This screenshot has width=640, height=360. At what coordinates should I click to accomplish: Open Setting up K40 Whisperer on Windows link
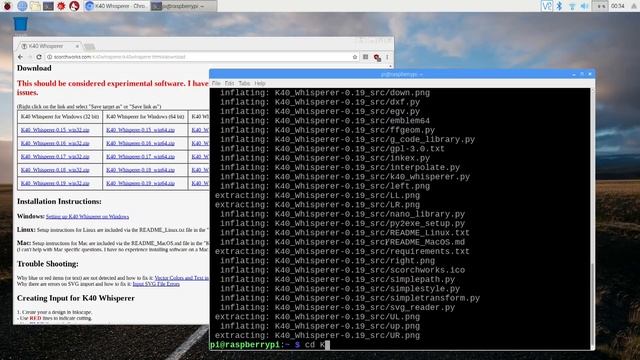click(87, 217)
